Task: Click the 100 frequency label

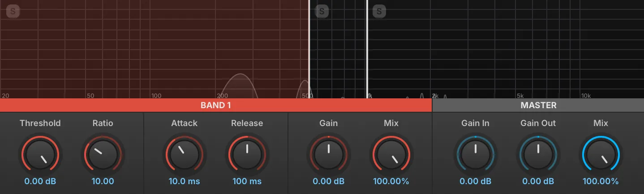Action: 156,96
